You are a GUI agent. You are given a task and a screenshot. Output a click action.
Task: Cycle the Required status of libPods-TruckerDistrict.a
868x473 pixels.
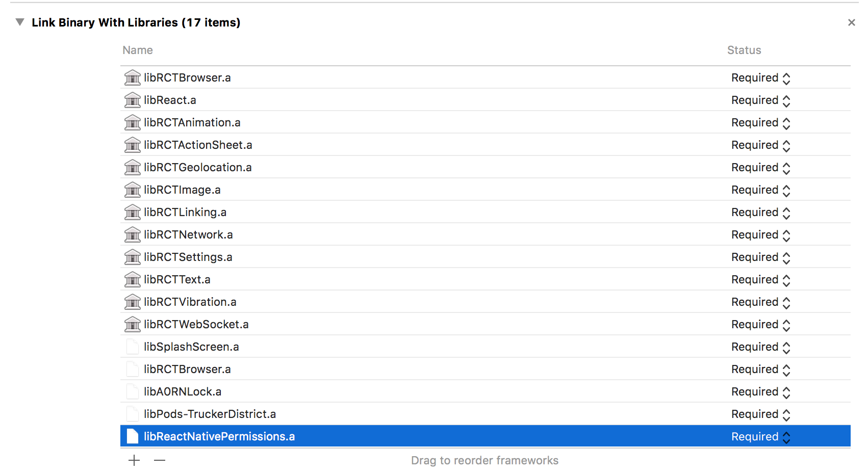click(x=786, y=414)
